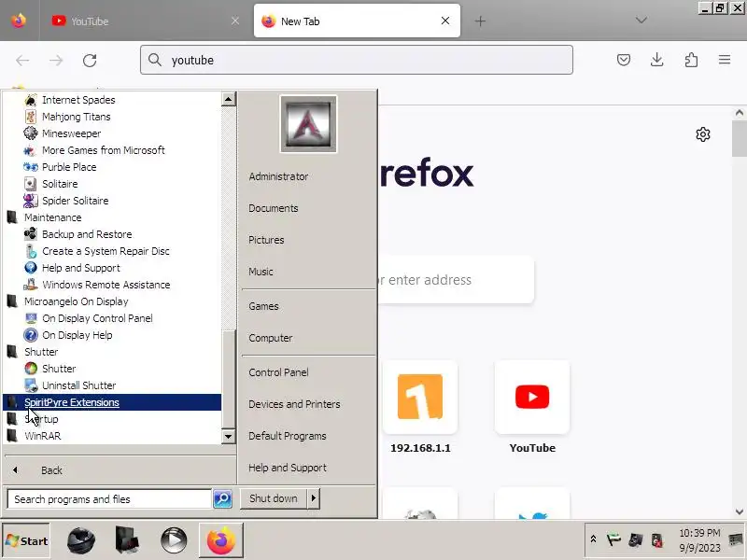Open the media player taskbar icon
The height and width of the screenshot is (560, 747).
pos(174,540)
